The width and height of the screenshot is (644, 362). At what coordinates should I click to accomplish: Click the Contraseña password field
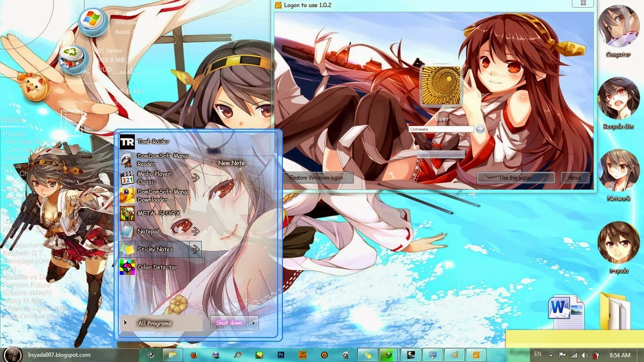pyautogui.click(x=441, y=129)
